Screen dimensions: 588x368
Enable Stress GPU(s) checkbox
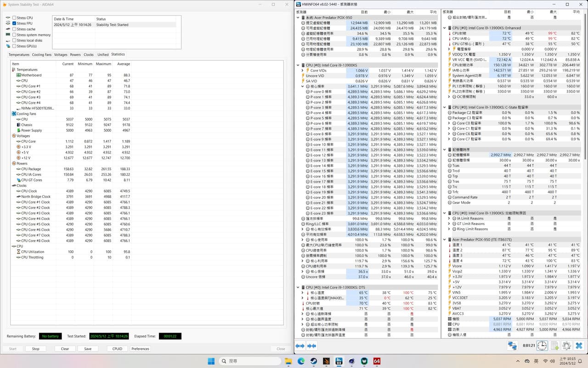point(14,46)
